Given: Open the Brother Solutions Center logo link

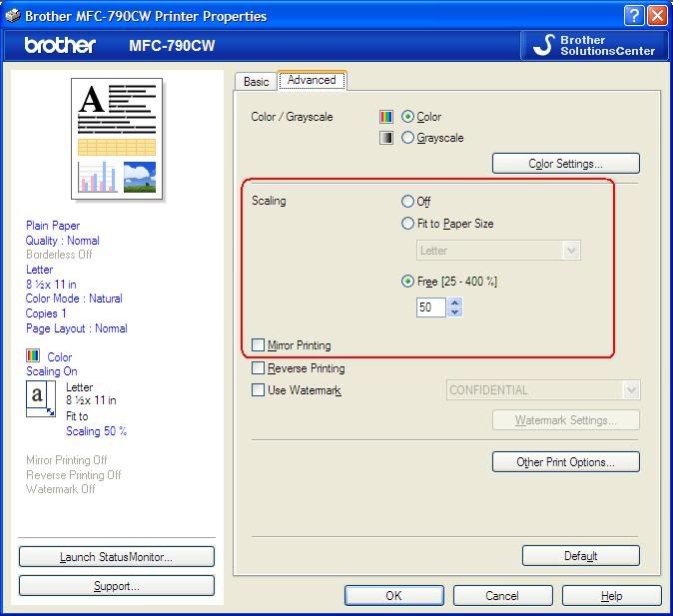Looking at the screenshot, I should [595, 45].
